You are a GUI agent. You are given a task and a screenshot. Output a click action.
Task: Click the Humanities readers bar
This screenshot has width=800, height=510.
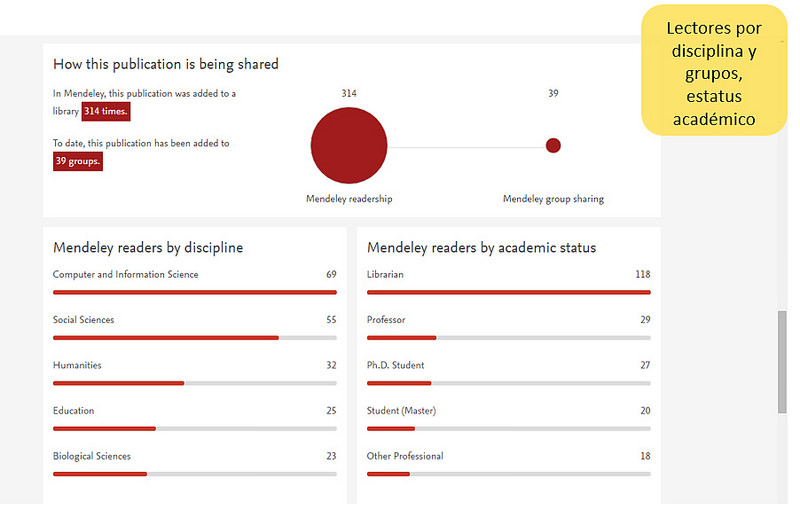click(194, 383)
